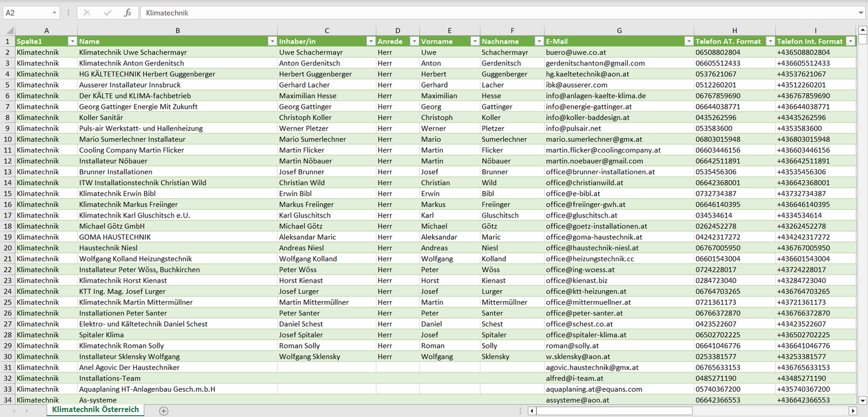Image resolution: width=868 pixels, height=417 pixels.
Task: Open the Anrede column filter dropdown
Action: [413, 41]
